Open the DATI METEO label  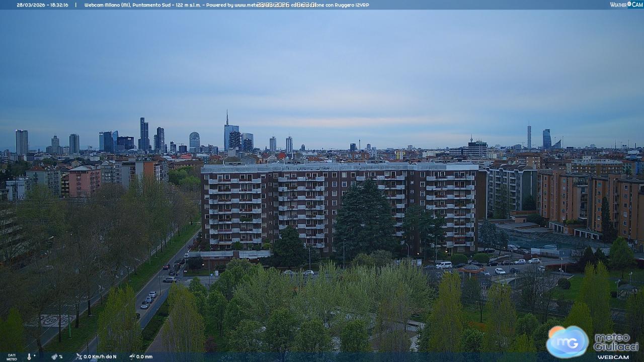click(12, 356)
